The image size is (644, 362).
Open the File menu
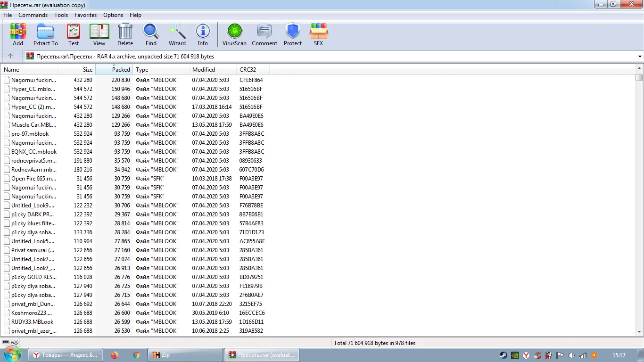tap(8, 15)
